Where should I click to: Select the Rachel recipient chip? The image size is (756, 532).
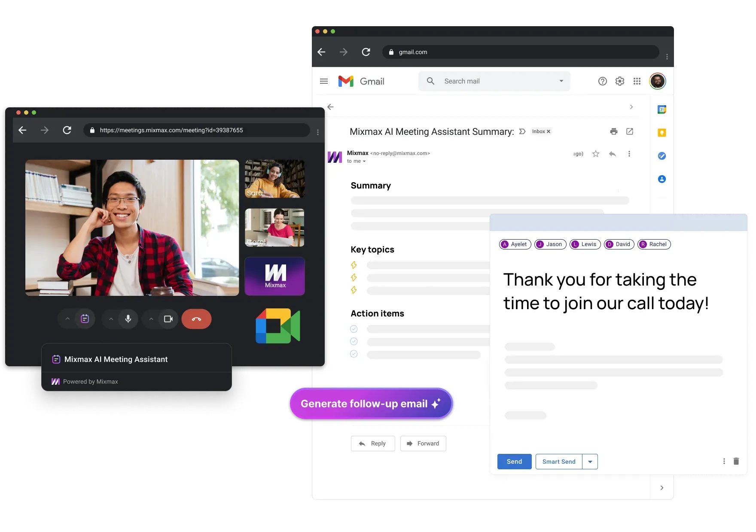point(654,244)
